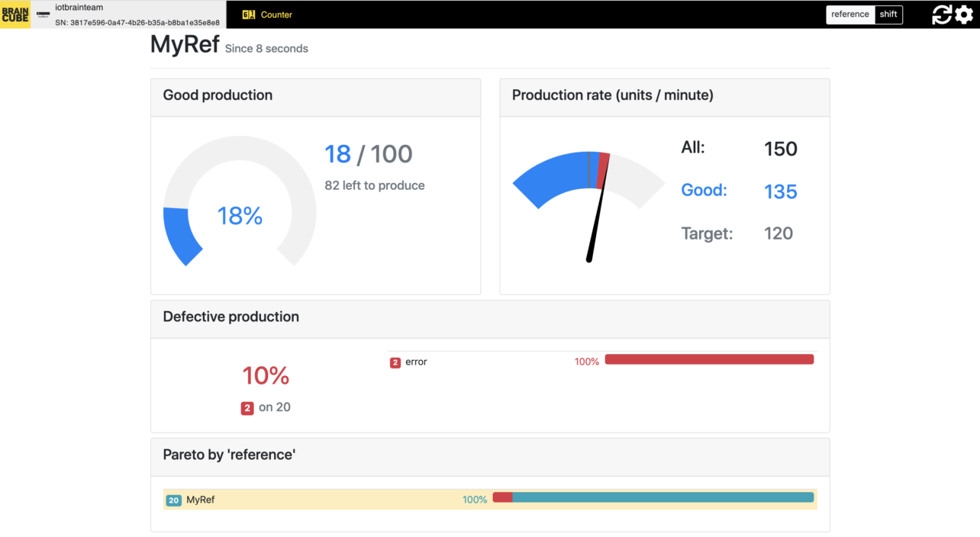Expand the Pareto by 'reference' section
The image size is (980, 537).
point(229,455)
